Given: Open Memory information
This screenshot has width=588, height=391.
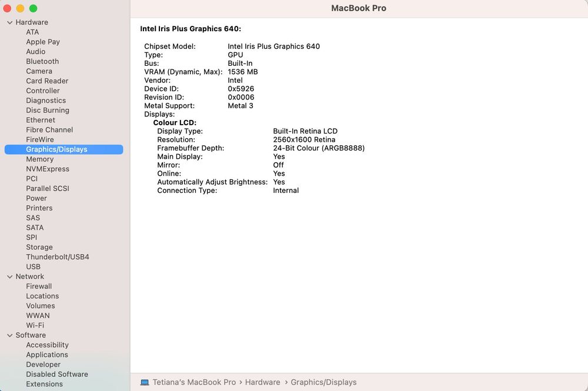Looking at the screenshot, I should pyautogui.click(x=40, y=159).
